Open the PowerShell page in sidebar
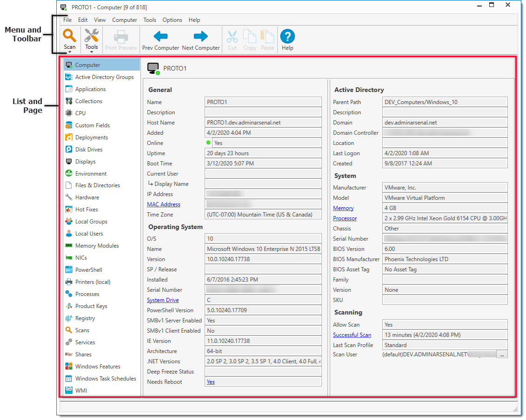The image size is (526, 420). click(88, 270)
